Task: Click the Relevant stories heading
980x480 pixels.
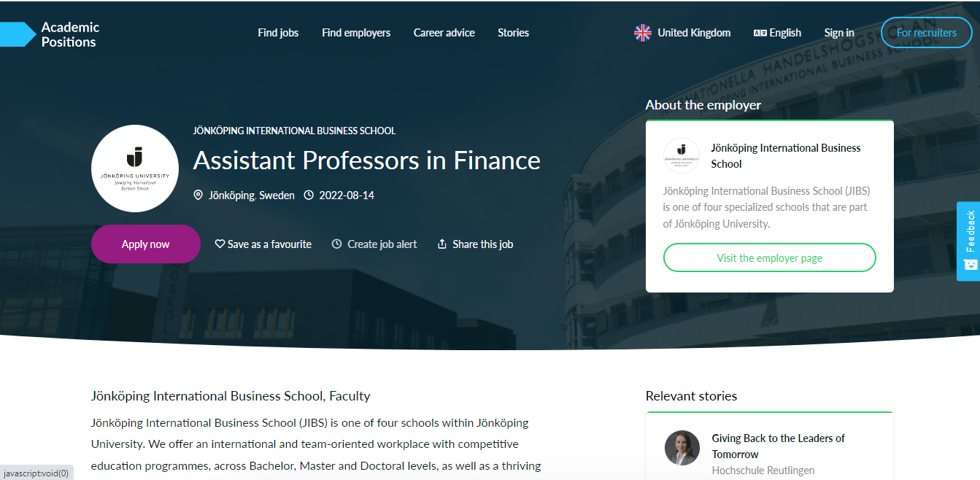Action: tap(691, 396)
